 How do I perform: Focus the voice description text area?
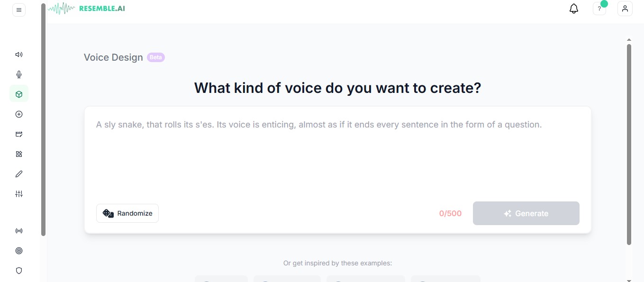pyautogui.click(x=337, y=155)
